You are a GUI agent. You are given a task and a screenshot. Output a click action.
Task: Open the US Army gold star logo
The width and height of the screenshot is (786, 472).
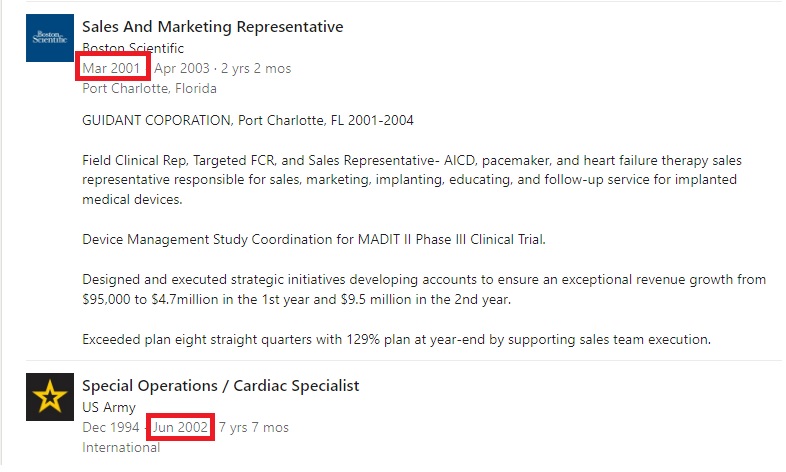click(50, 397)
